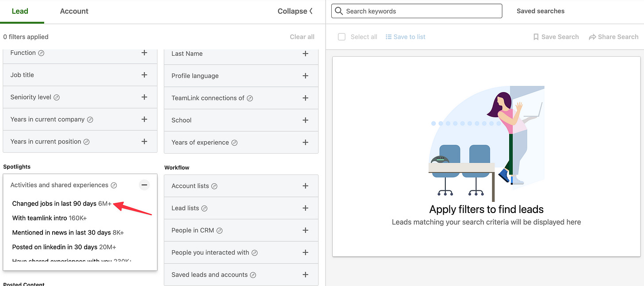Viewport: 644px width, 286px height.
Task: Expand TeamLink connections of filter
Action: (305, 98)
